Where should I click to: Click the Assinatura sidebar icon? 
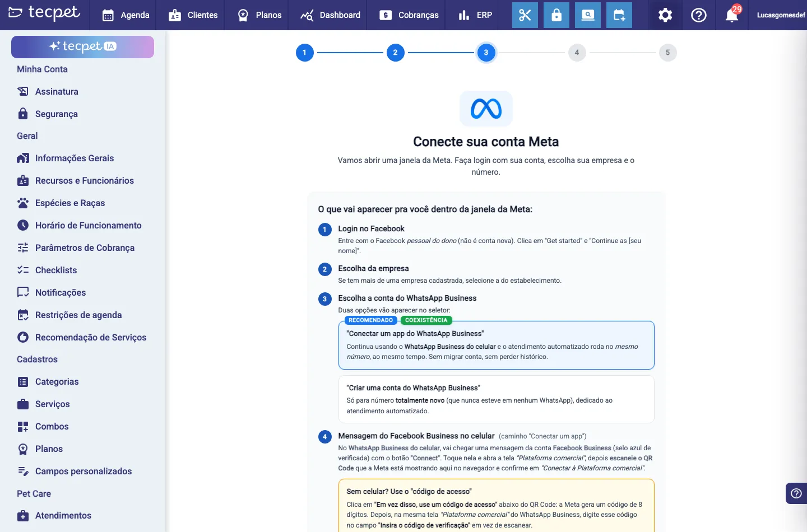click(x=23, y=91)
